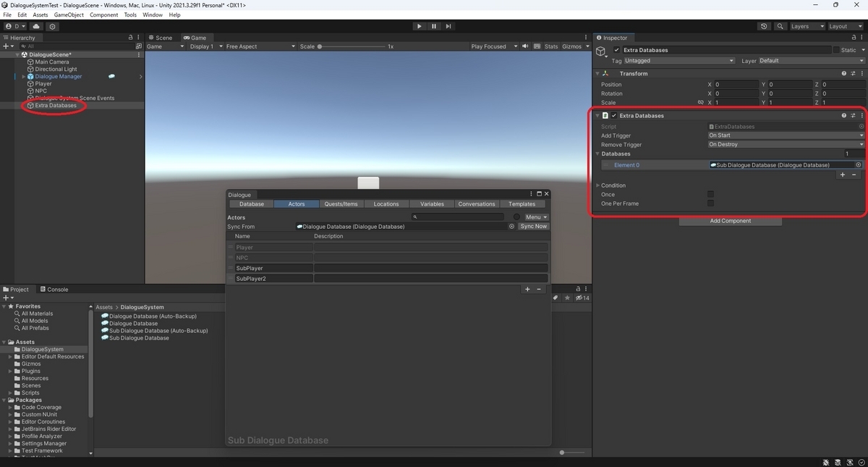Toggle the GameObject active checkbox in Inspector
868x467 pixels.
[x=616, y=50]
